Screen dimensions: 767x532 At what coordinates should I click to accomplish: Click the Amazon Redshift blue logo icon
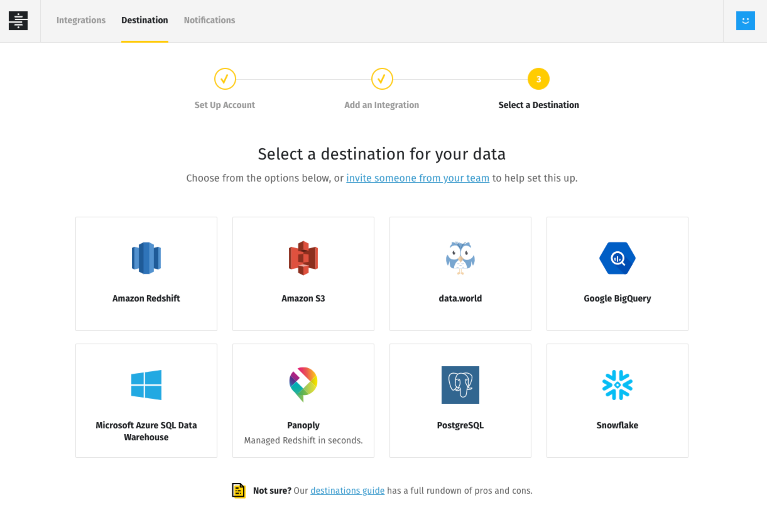[146, 258]
